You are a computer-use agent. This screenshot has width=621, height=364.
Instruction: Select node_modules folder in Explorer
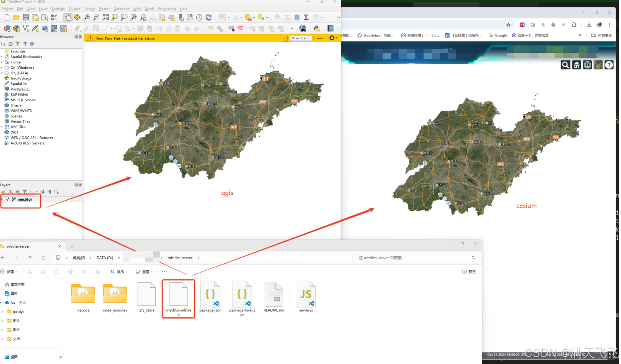115,298
